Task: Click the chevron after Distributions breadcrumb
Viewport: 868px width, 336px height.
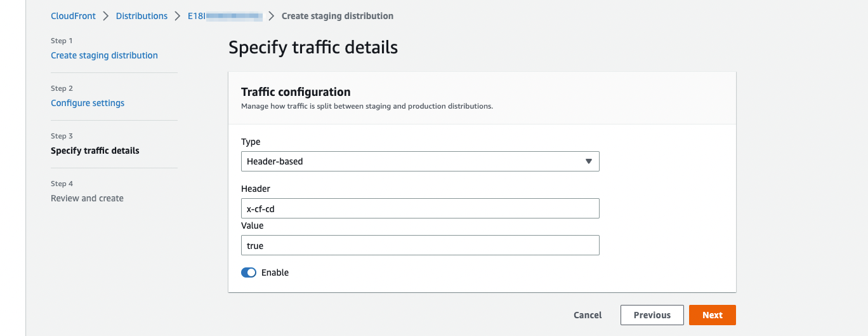Action: coord(178,16)
